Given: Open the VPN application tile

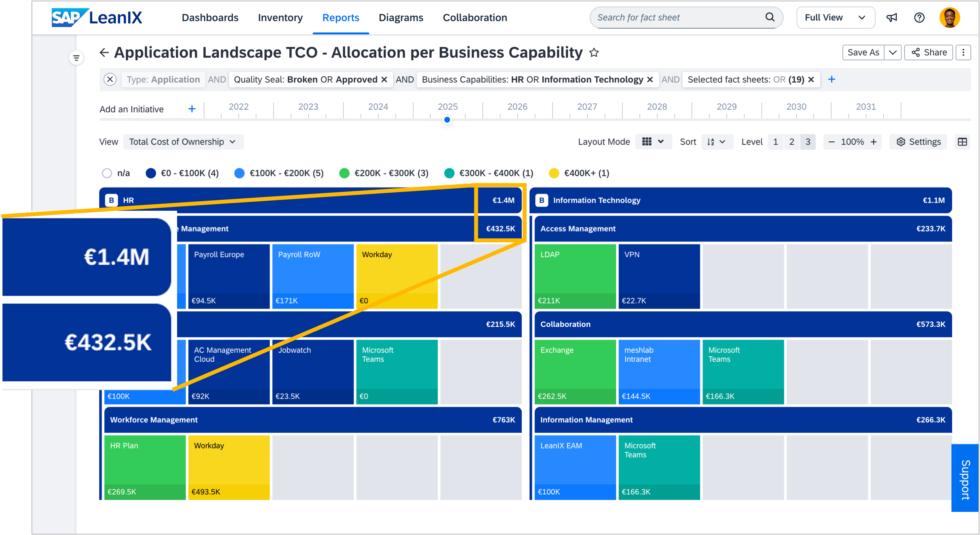Looking at the screenshot, I should point(659,276).
